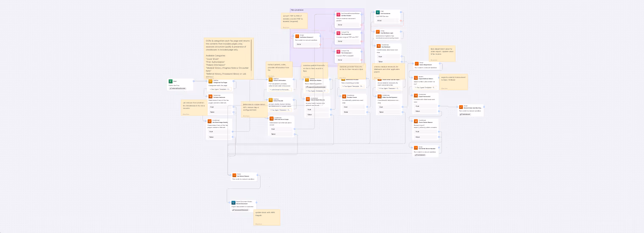Click the event tag on the far-right script node
This screenshot has height=233, width=644.
coord(465,114)
